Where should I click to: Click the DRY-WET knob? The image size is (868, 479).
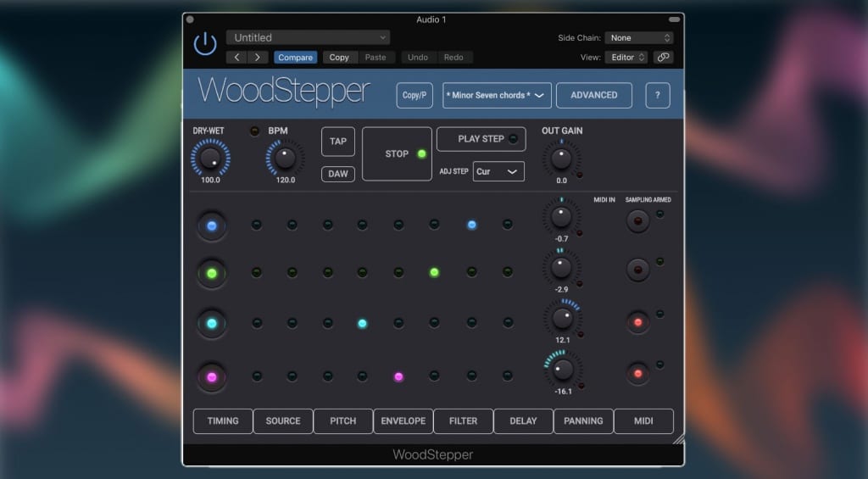point(210,158)
